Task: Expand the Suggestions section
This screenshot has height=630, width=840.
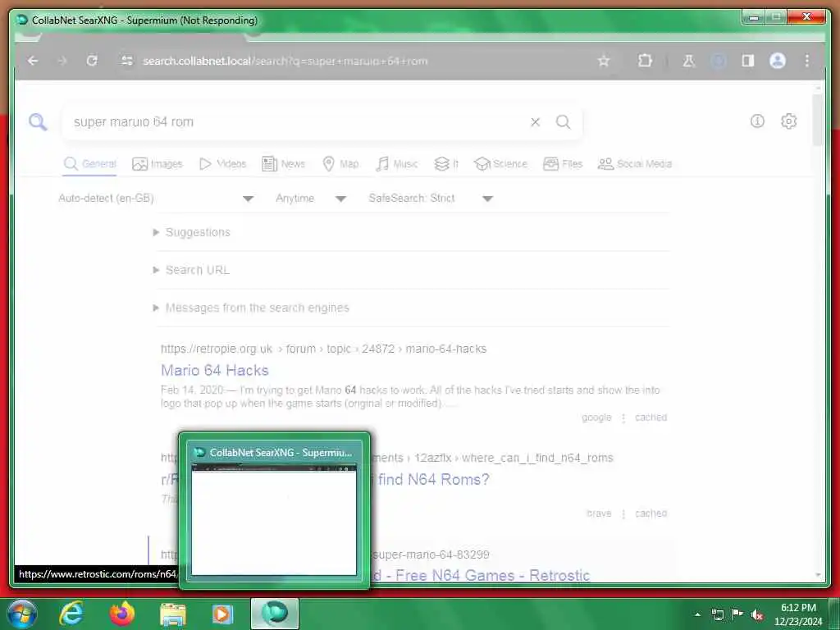Action: pos(192,232)
